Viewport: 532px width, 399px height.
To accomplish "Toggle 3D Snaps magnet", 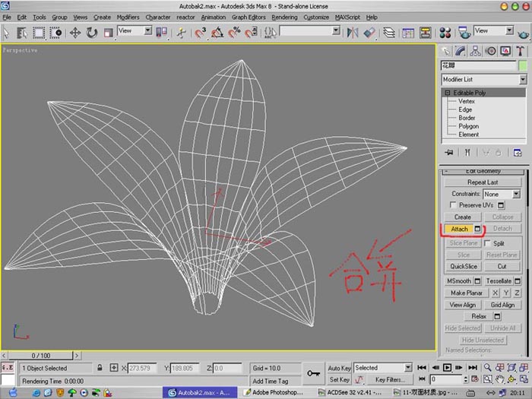I will 201,33.
